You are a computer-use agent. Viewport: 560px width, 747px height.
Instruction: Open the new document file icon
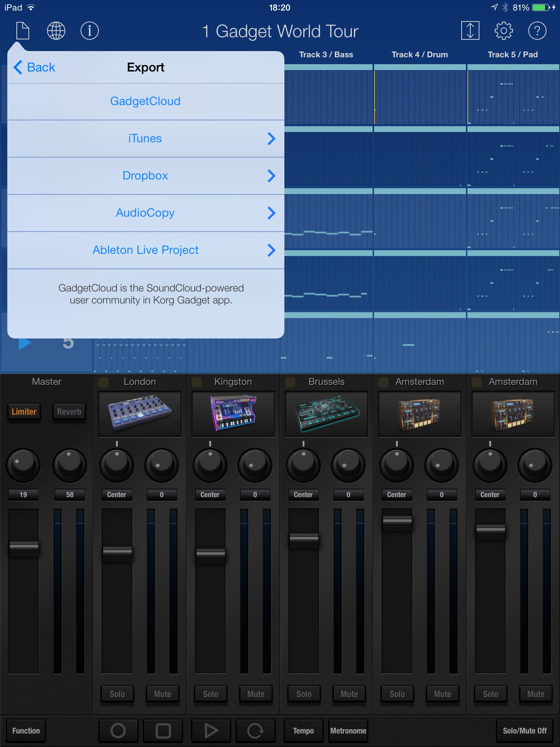click(x=23, y=31)
